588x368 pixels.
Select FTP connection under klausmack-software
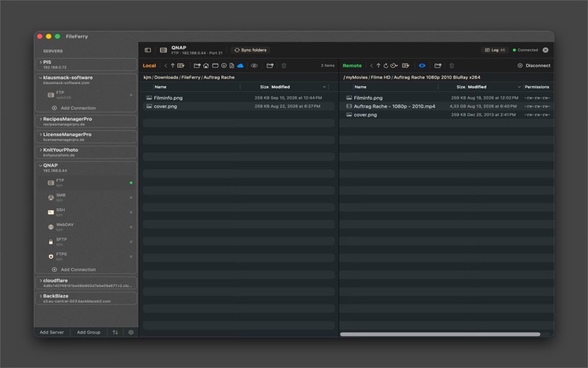coord(86,95)
